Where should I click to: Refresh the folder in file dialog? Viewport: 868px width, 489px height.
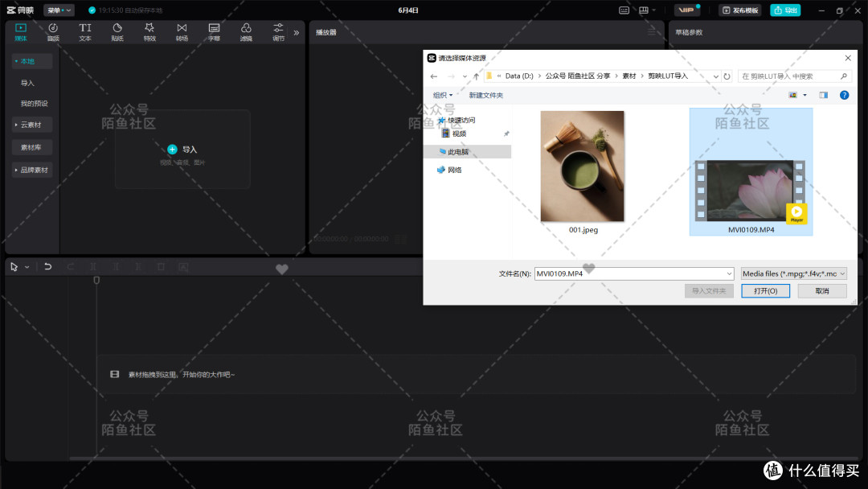click(727, 76)
